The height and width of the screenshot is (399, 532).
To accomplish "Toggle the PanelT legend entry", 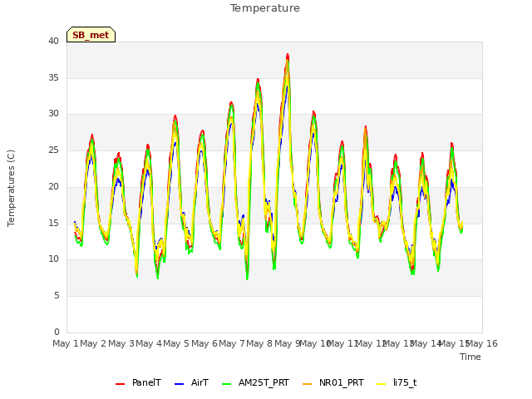I will pyautogui.click(x=138, y=382).
